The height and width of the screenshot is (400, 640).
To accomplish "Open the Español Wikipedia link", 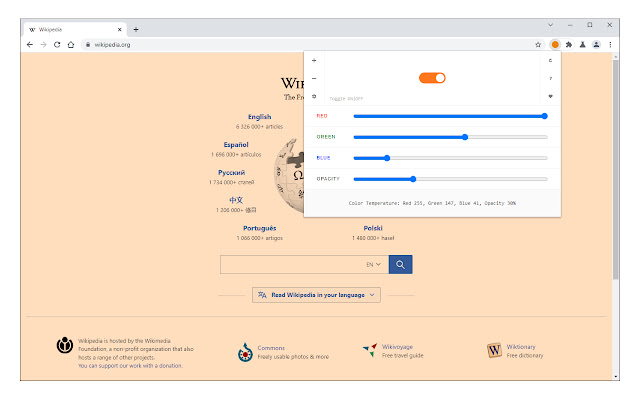I will (236, 144).
